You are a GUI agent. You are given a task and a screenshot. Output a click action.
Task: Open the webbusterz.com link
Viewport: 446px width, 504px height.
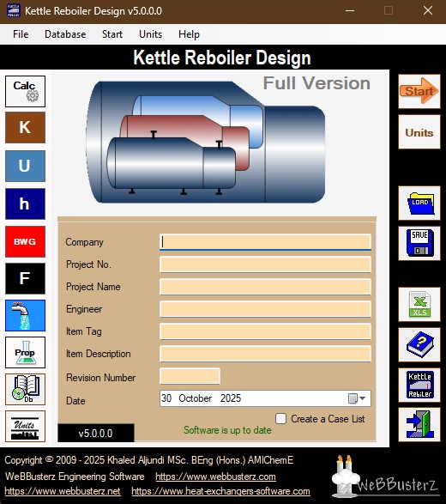(x=215, y=477)
